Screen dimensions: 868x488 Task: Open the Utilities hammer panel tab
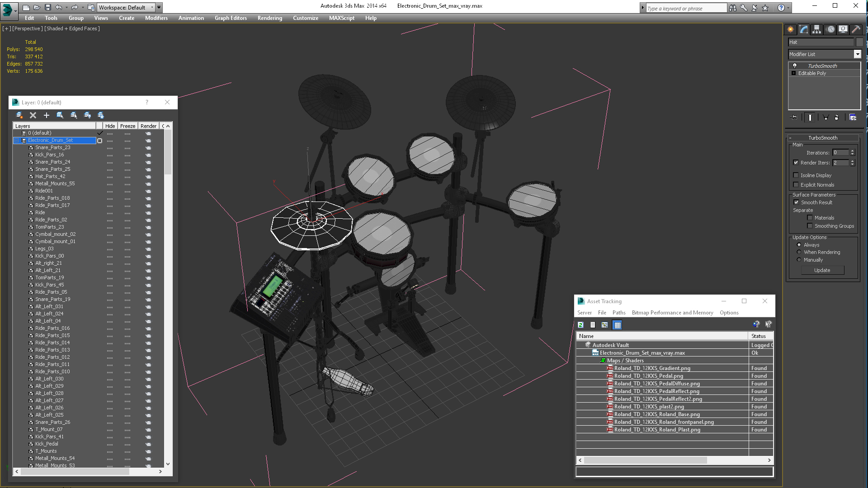click(856, 29)
